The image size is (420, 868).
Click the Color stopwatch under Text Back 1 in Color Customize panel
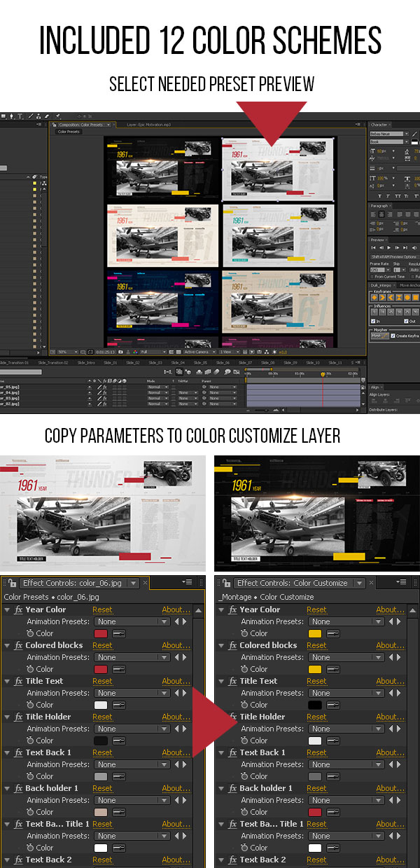[244, 776]
